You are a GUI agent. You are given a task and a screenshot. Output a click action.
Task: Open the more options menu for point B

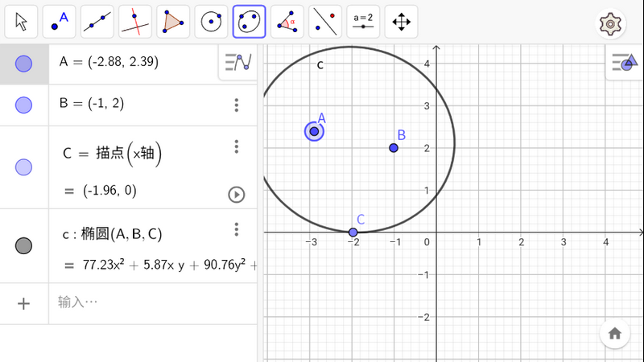coord(237,105)
